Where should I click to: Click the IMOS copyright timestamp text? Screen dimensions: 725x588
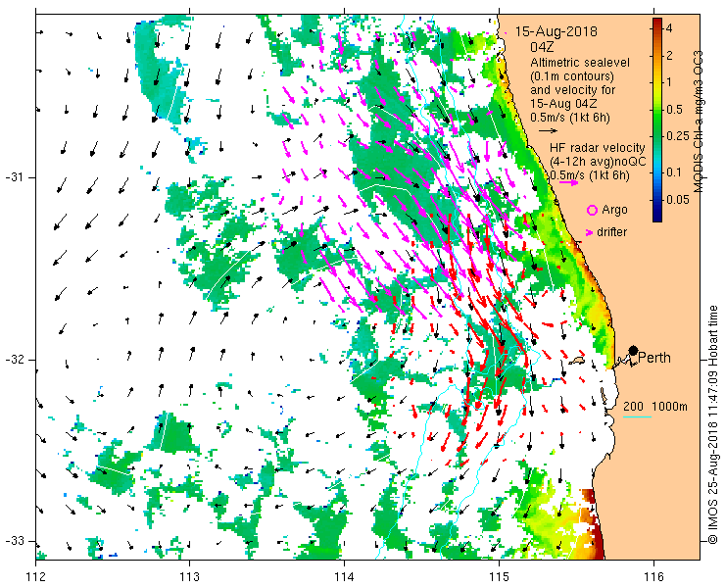point(713,424)
